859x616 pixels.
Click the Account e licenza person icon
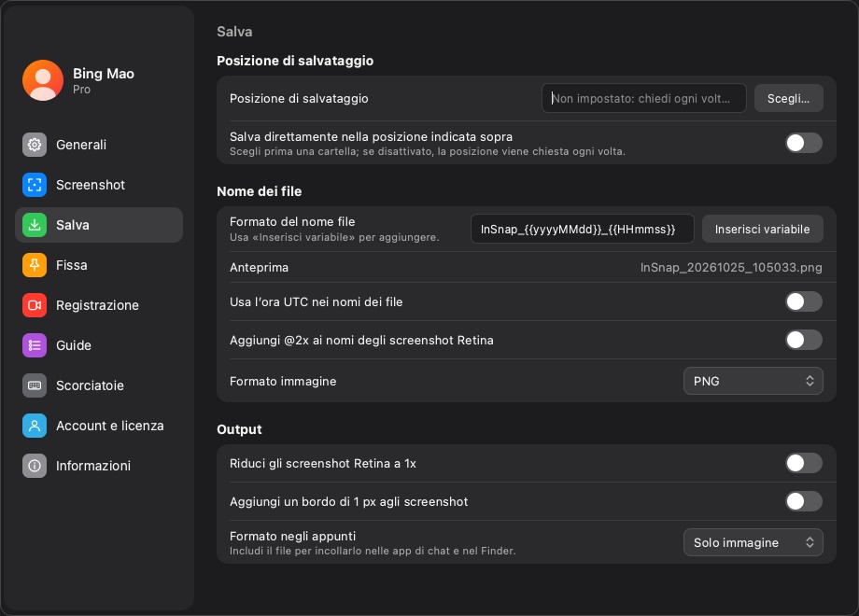click(35, 426)
